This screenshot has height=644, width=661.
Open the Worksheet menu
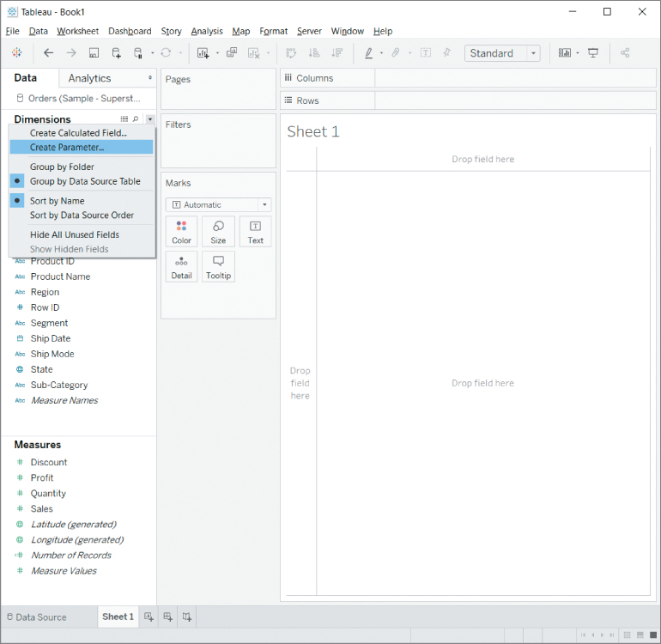(77, 31)
